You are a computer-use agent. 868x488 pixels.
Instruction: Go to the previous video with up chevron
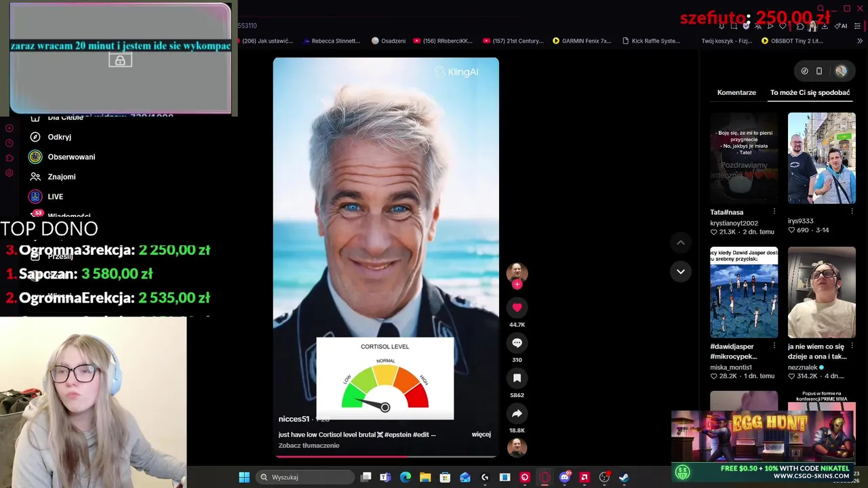click(681, 243)
